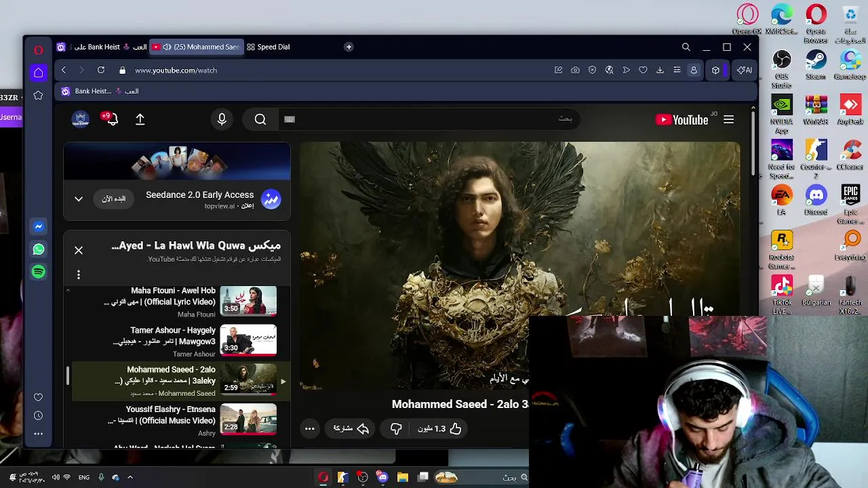Open Opera from the taskbar

coord(323,477)
